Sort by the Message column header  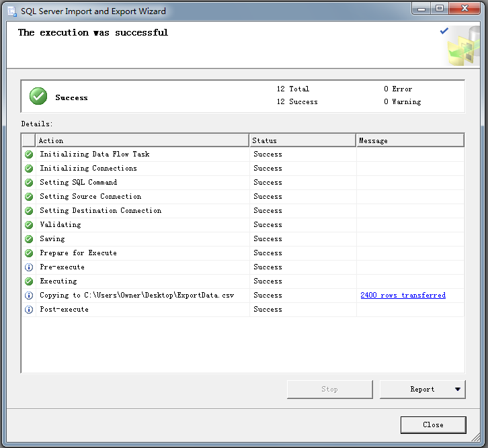pyautogui.click(x=410, y=140)
